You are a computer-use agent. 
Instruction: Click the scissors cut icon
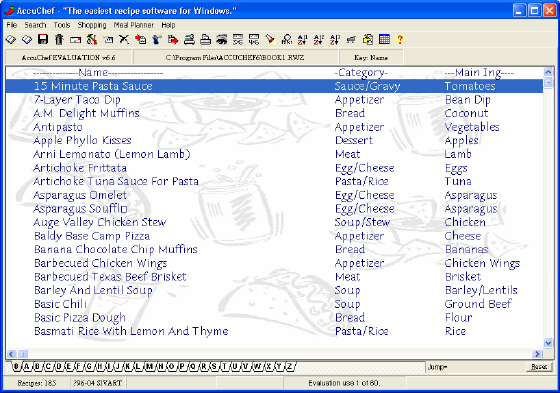click(124, 39)
